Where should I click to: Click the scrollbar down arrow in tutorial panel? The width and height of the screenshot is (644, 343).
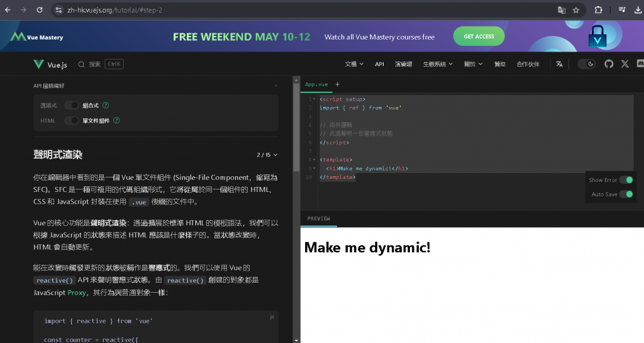(x=296, y=340)
